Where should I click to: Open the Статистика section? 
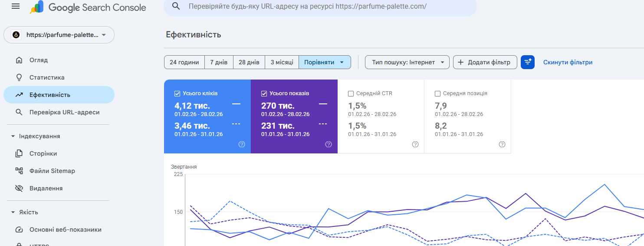[x=59, y=77]
